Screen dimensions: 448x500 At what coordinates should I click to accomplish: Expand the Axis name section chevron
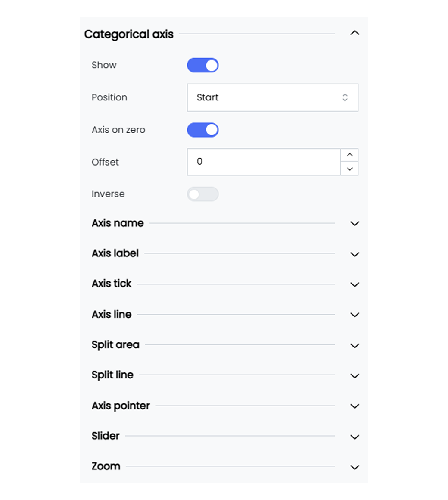355,224
